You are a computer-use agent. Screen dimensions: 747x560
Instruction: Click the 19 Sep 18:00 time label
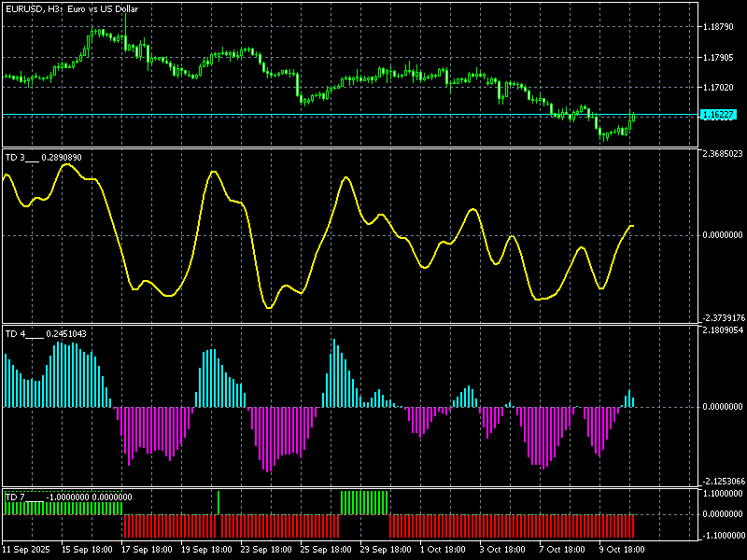point(206,550)
